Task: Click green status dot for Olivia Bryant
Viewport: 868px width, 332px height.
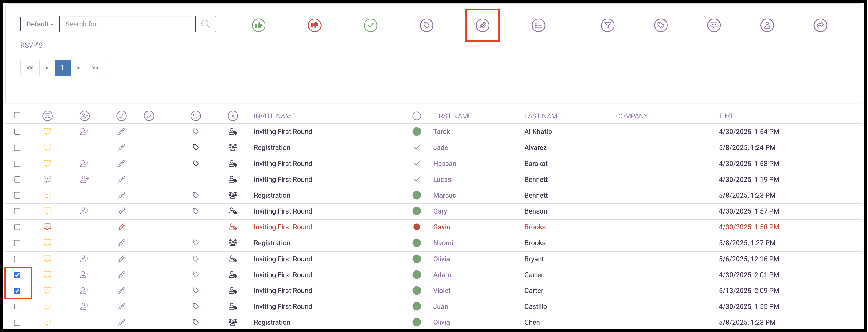Action: pos(417,259)
